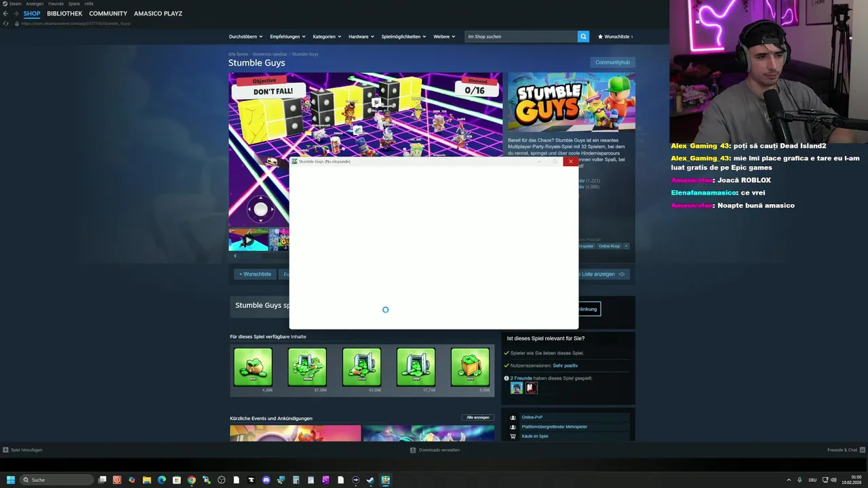Click the DEU language indicator
The width and height of the screenshot is (868, 488).
pyautogui.click(x=812, y=480)
